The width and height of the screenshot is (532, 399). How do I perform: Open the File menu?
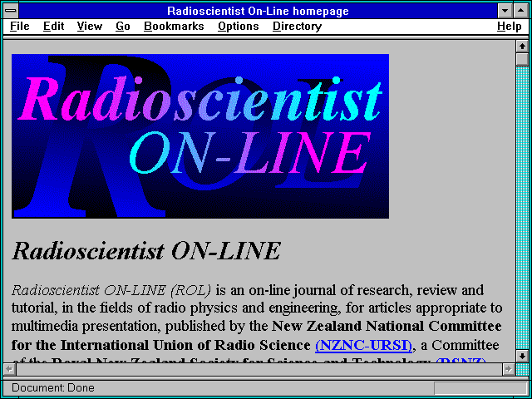tap(20, 27)
